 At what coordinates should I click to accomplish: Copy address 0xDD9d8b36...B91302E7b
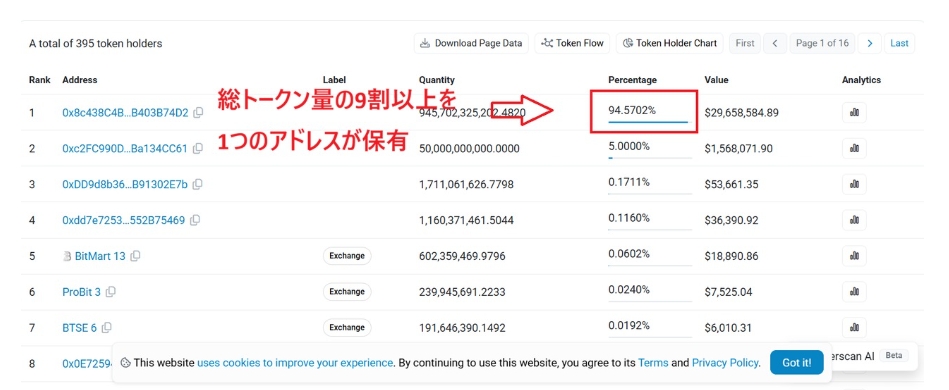coord(197,184)
